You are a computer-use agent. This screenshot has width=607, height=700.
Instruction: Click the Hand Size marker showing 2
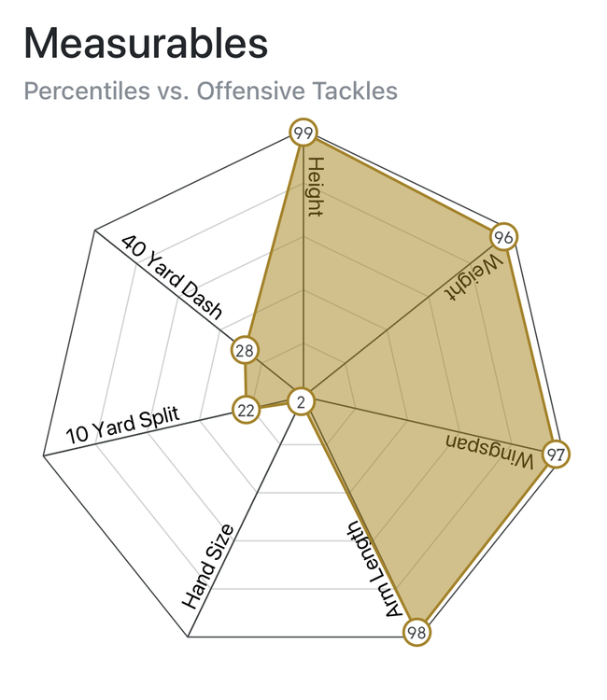(x=302, y=402)
